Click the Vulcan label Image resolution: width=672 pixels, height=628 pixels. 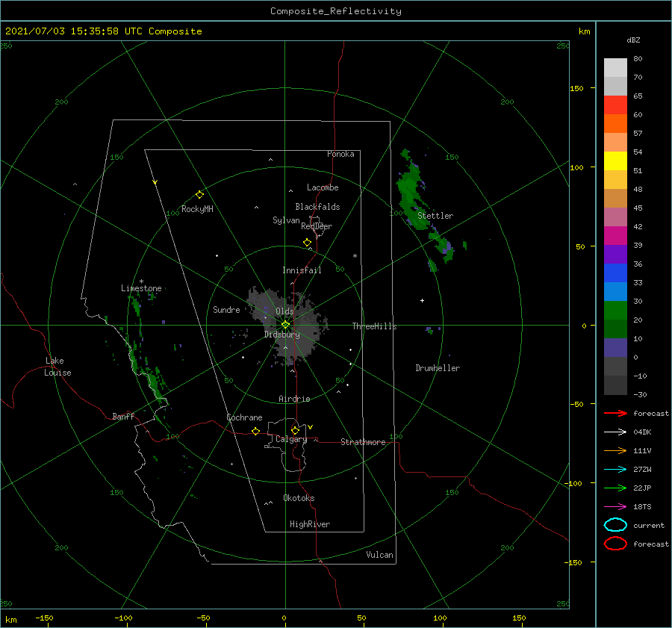click(x=380, y=555)
